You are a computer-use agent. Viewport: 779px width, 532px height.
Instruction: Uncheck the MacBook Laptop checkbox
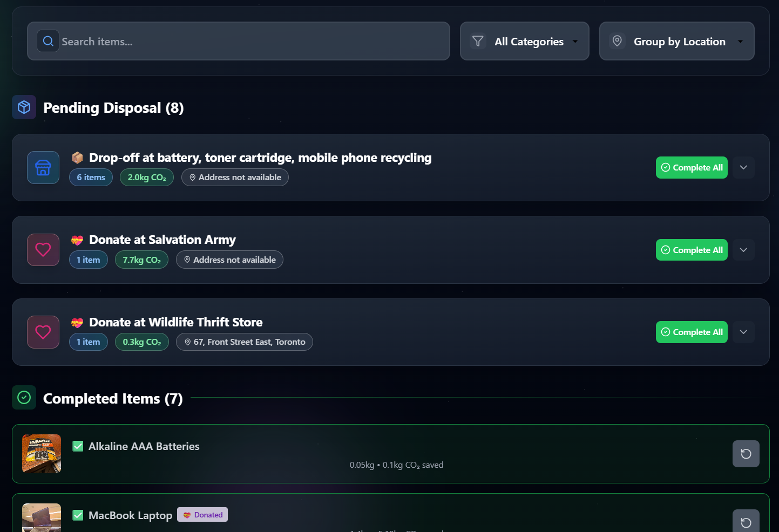tap(78, 515)
